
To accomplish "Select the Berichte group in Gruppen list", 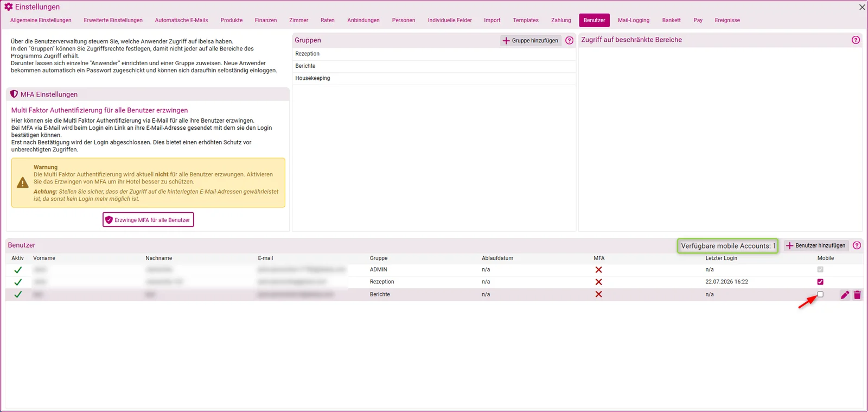I will pyautogui.click(x=433, y=66).
